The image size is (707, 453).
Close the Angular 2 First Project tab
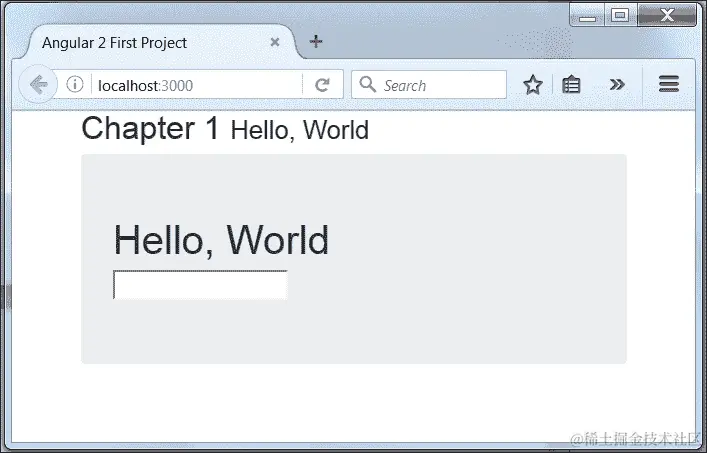[275, 42]
